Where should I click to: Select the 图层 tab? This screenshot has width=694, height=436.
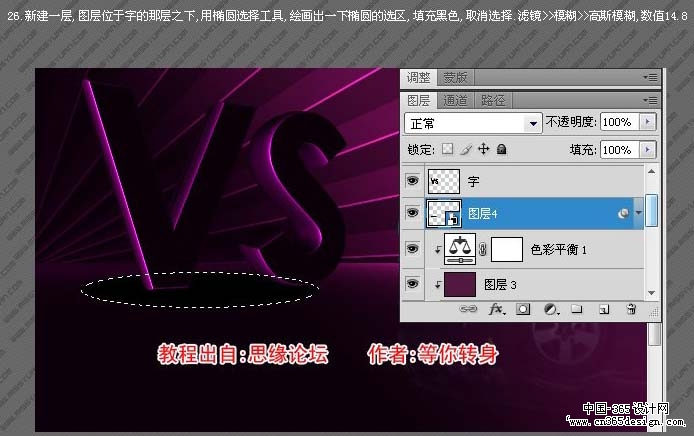click(x=419, y=100)
